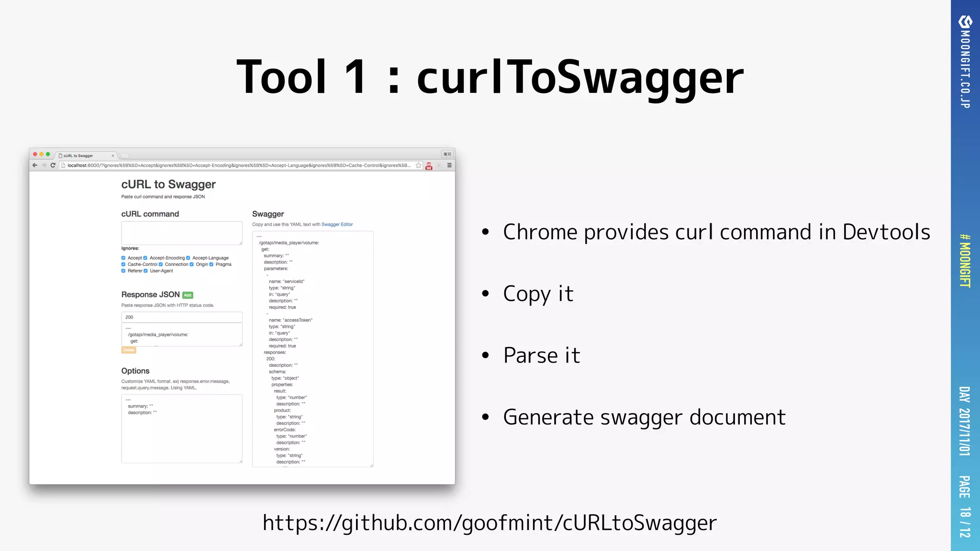Click 'name: "serviceId"' in Swagger output

[287, 281]
